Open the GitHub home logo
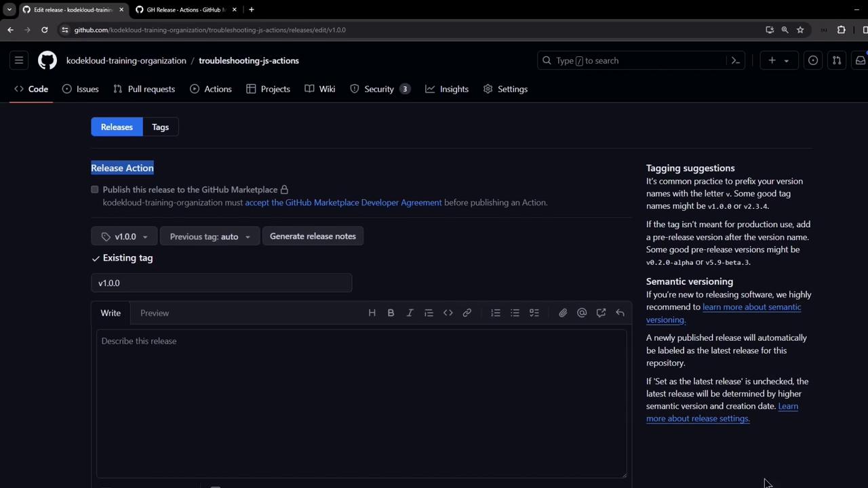The height and width of the screenshot is (488, 868). [x=47, y=60]
